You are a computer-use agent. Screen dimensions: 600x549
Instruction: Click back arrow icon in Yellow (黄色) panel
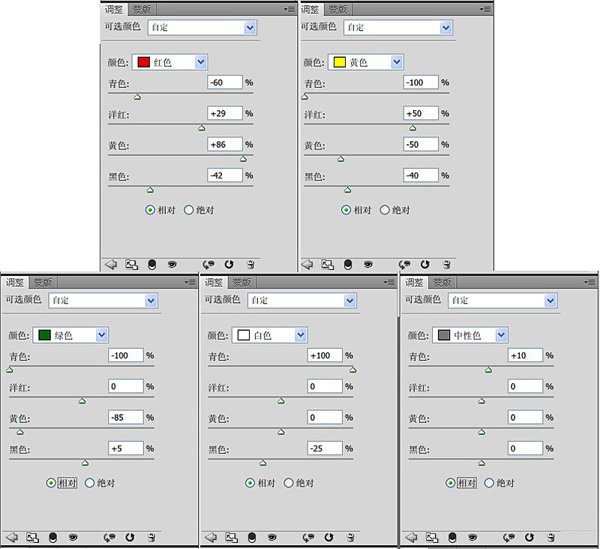pos(307,264)
